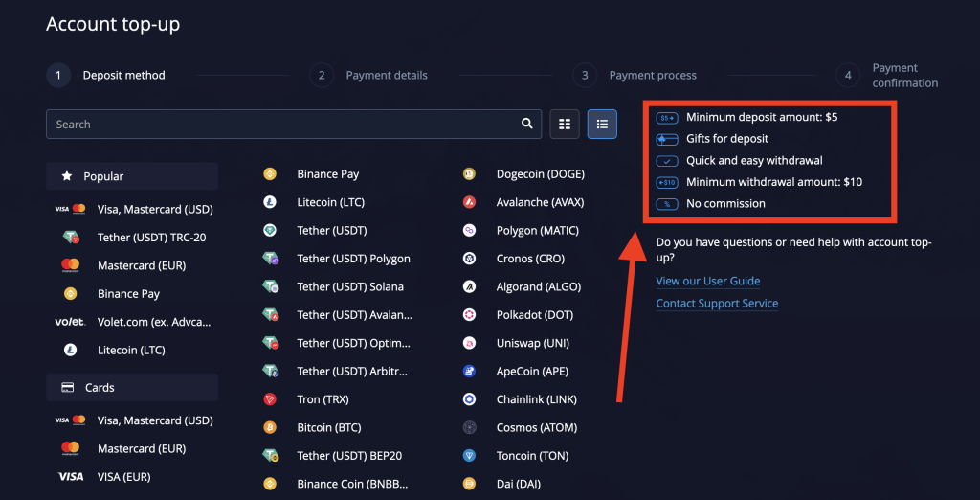The image size is (980, 500).
Task: Open the Popular category section
Action: (132, 176)
